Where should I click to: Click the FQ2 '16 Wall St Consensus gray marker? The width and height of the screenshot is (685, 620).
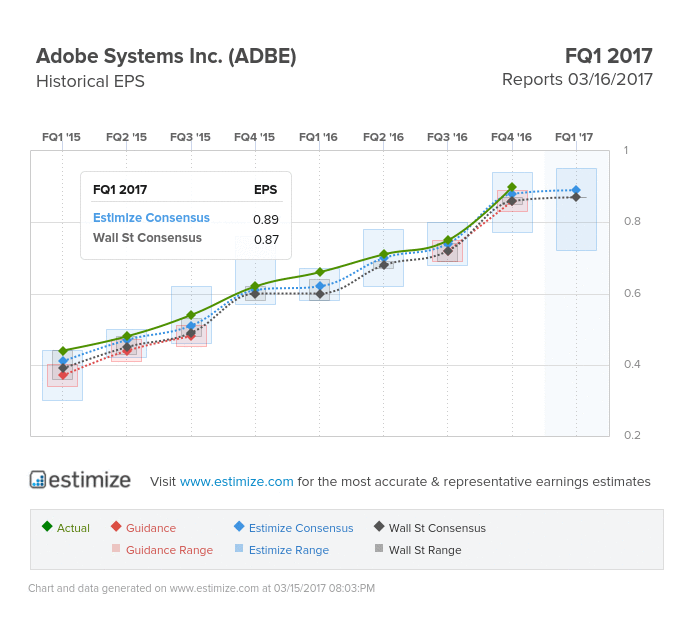coord(384,265)
